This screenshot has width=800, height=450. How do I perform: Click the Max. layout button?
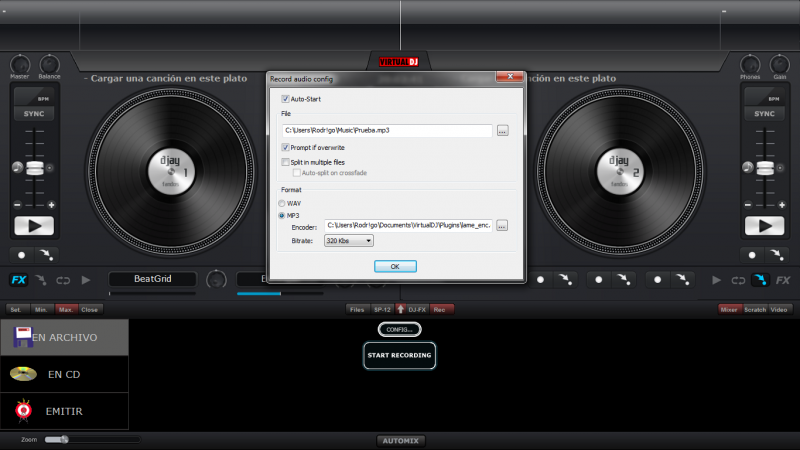point(66,310)
